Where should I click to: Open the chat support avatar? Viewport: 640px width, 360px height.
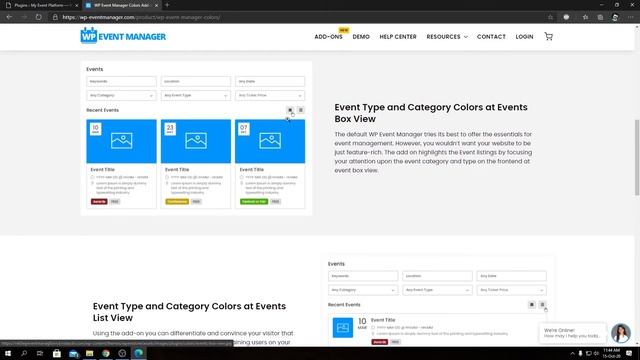(621, 333)
